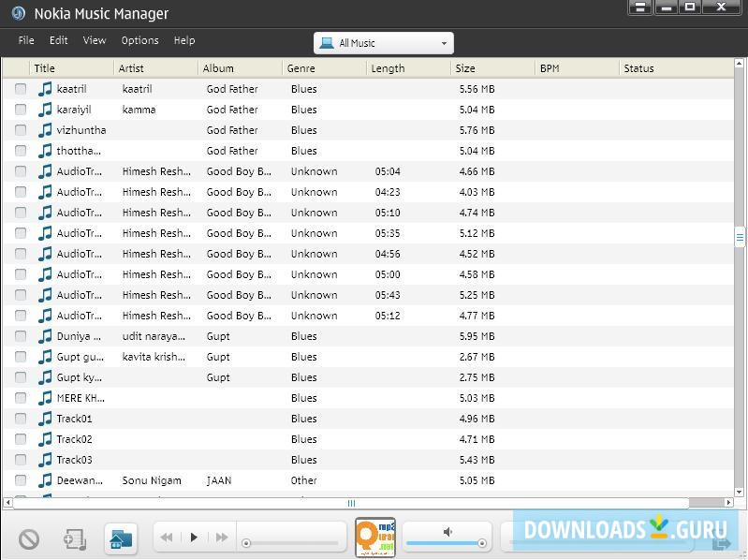Open the Edit menu

click(x=59, y=40)
